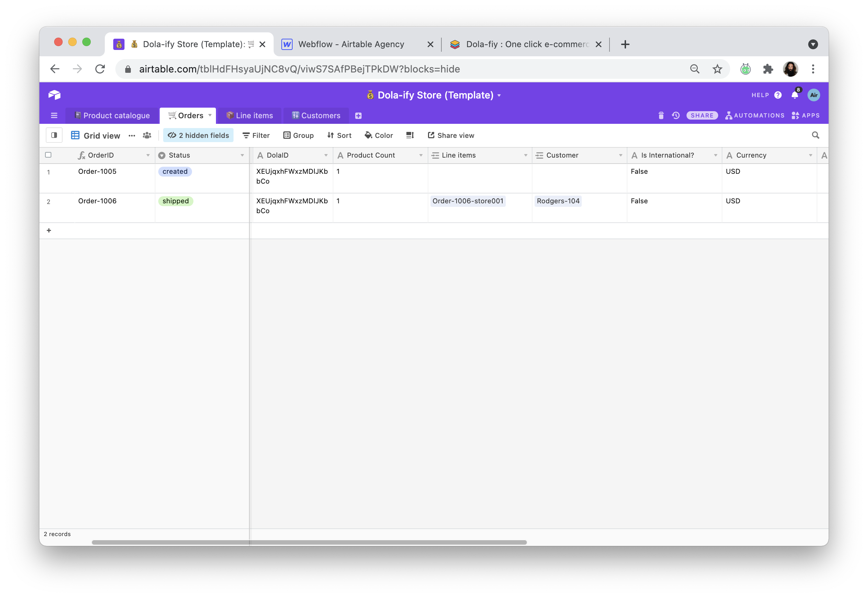Open the Currency field dropdown arrow

click(x=810, y=155)
